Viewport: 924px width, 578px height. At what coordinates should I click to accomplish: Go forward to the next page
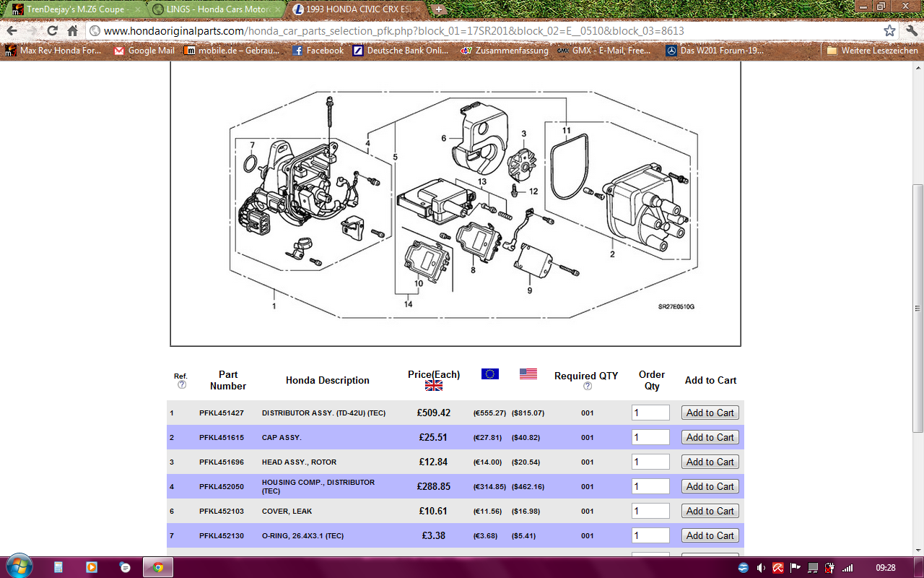click(32, 32)
